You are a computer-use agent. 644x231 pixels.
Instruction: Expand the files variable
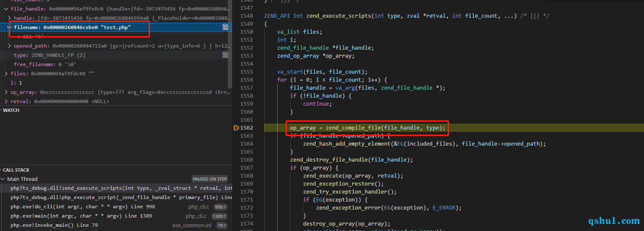click(6, 74)
